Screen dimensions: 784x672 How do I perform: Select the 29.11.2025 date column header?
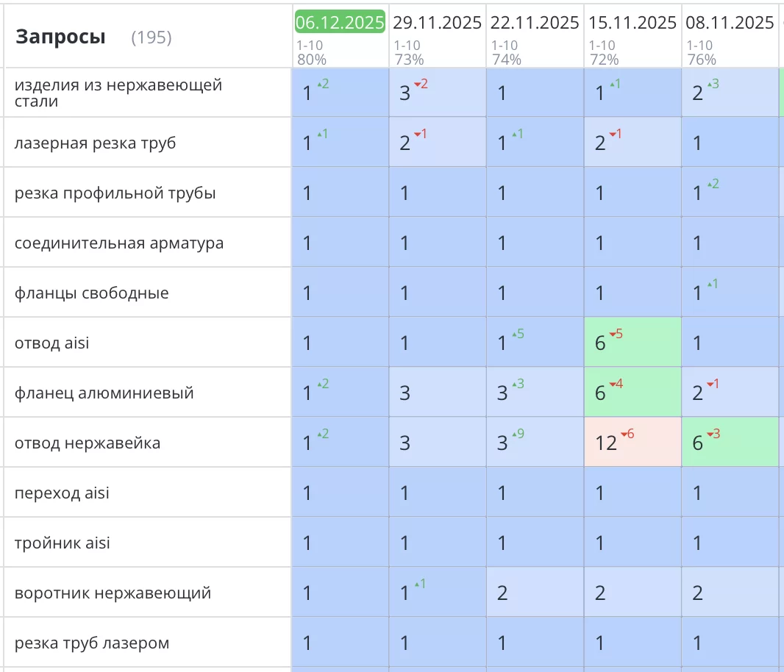point(438,23)
